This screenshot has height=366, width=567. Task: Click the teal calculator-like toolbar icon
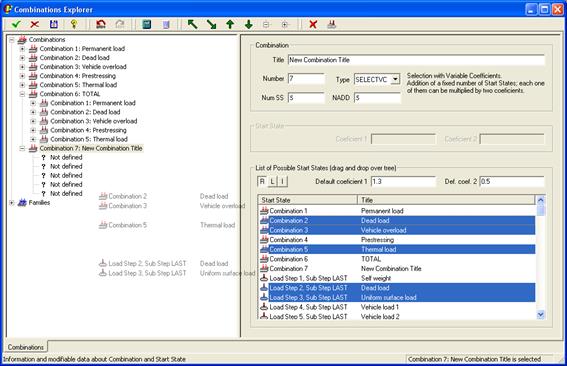point(147,25)
